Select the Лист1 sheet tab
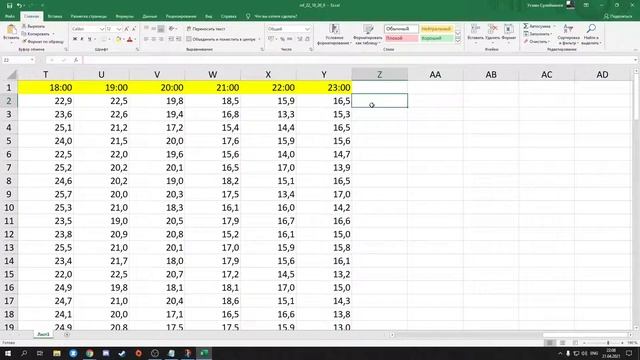The height and width of the screenshot is (360, 640). click(43, 334)
